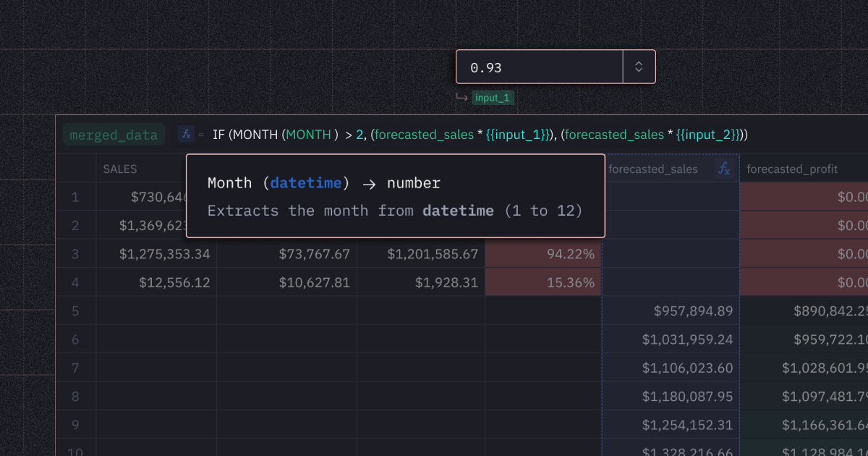Select forecasted sales cell $1,180,087.95
The width and height of the screenshot is (868, 456).
pos(671,396)
